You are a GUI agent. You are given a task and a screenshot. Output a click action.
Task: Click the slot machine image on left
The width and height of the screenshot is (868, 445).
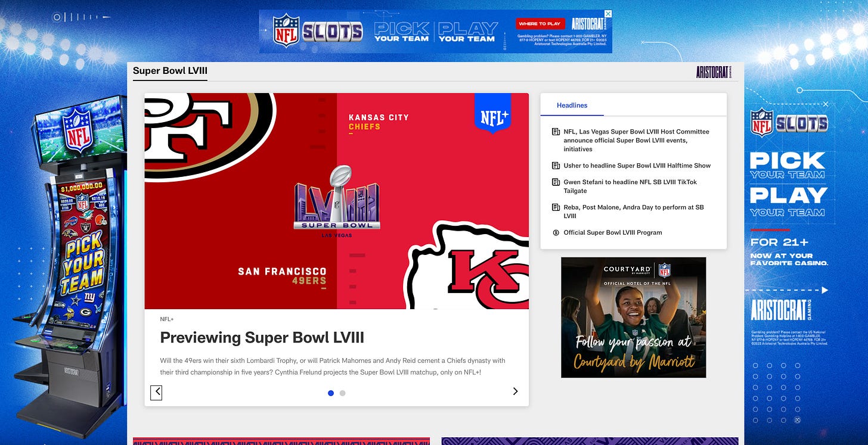(70, 266)
